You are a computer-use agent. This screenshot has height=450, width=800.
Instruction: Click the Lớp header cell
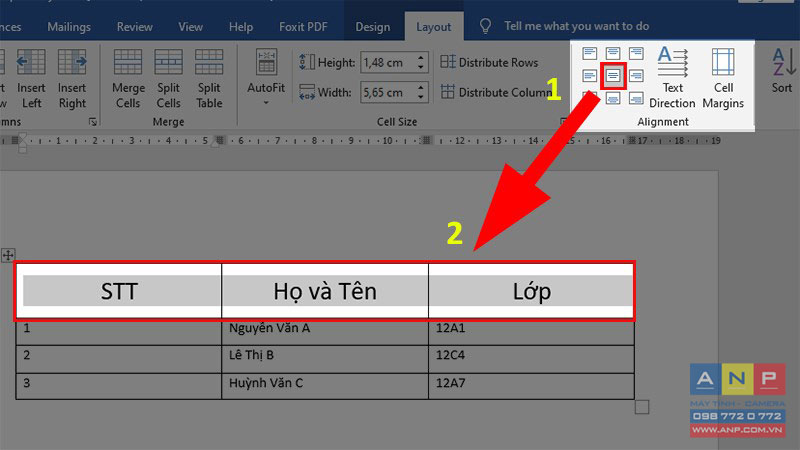(x=531, y=291)
